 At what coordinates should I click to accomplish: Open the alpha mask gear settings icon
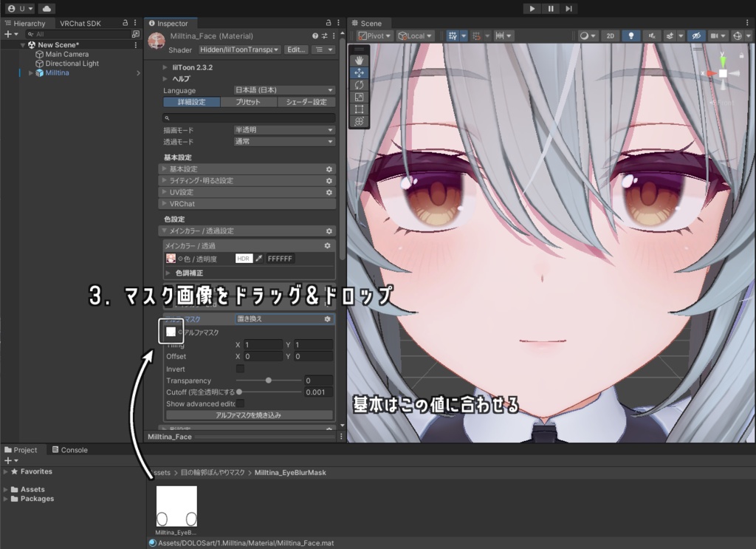[x=329, y=318]
